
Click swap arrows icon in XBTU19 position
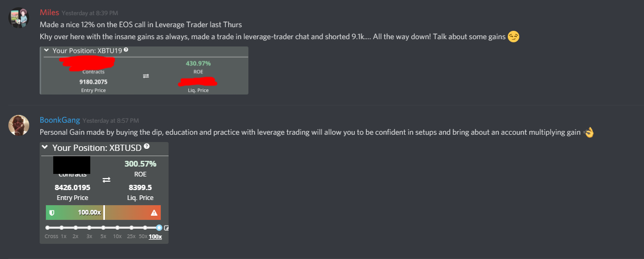point(146,76)
